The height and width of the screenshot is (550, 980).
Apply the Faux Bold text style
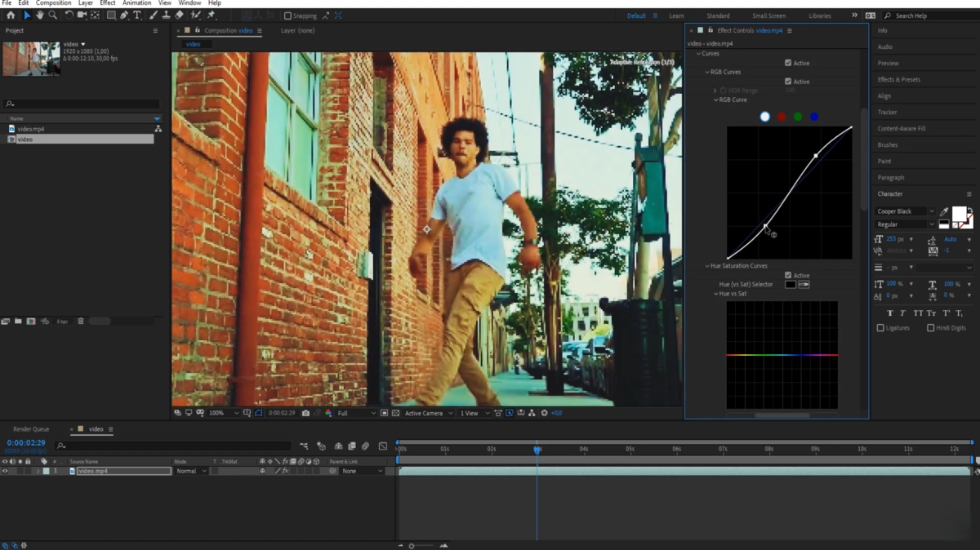coord(889,313)
